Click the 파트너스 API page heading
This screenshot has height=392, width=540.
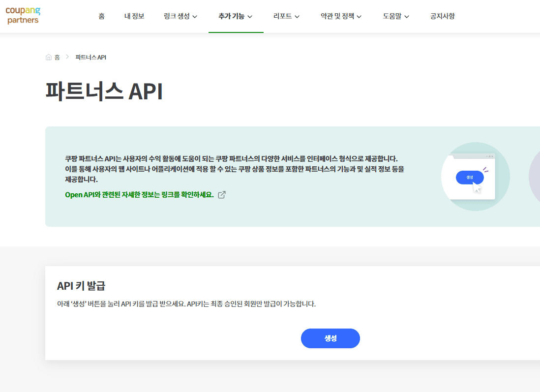point(104,91)
